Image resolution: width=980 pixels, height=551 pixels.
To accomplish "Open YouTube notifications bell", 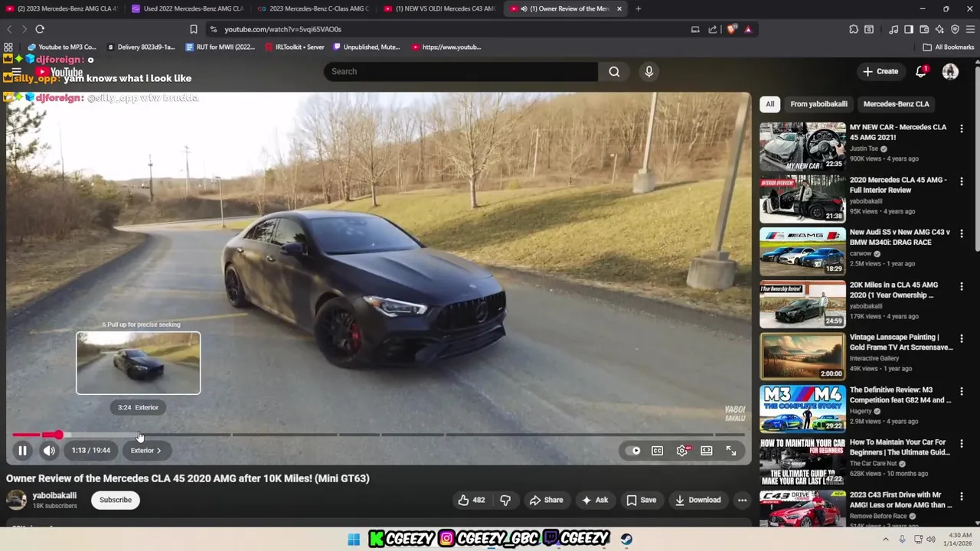I will coord(921,72).
